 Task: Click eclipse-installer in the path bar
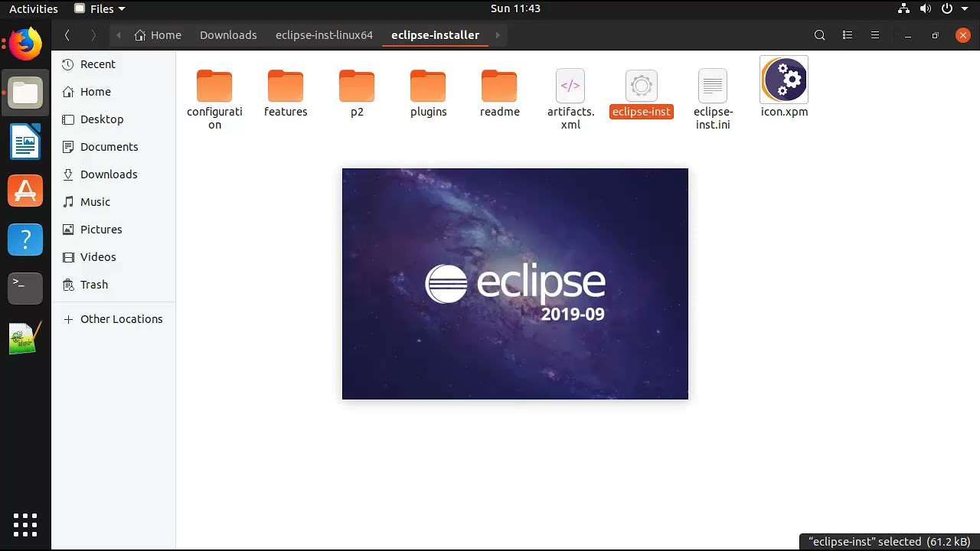[435, 35]
